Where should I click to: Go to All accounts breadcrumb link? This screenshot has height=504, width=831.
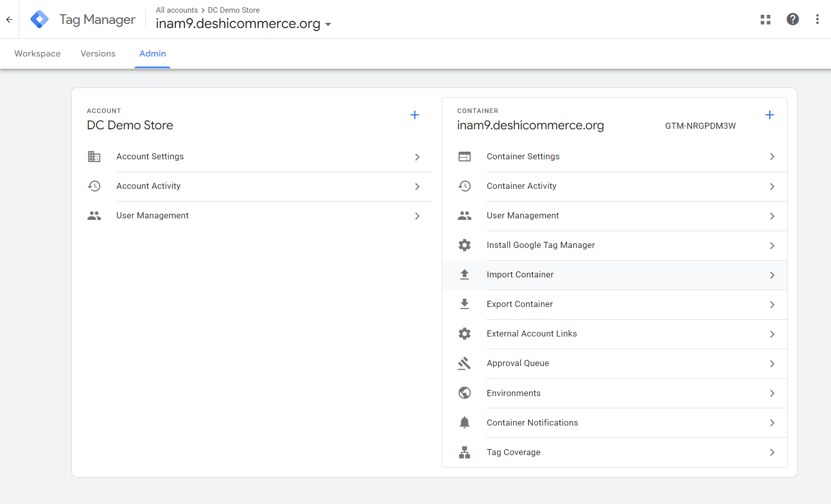[177, 10]
